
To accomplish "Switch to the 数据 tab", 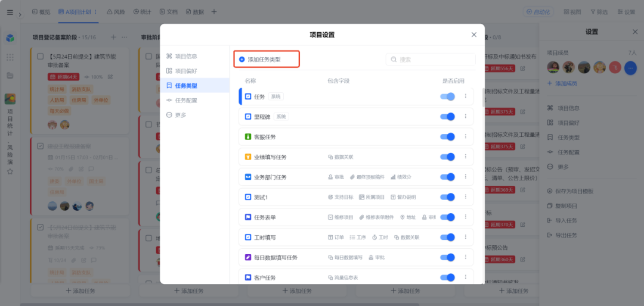I will click(194, 12).
